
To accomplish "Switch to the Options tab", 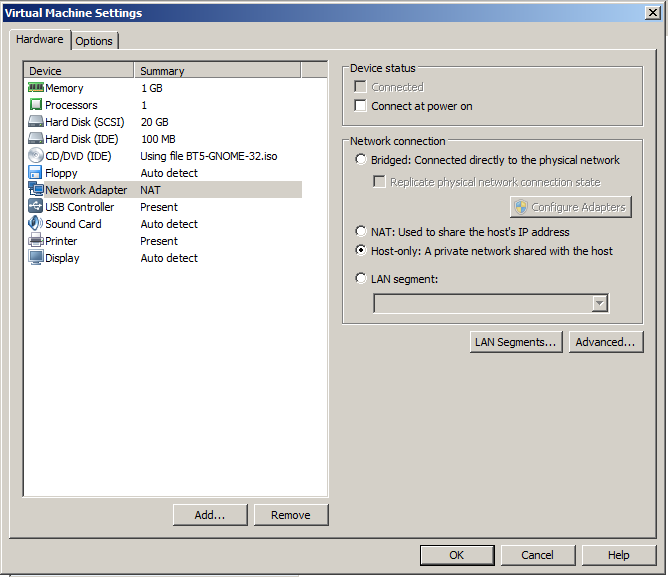I will (x=94, y=41).
